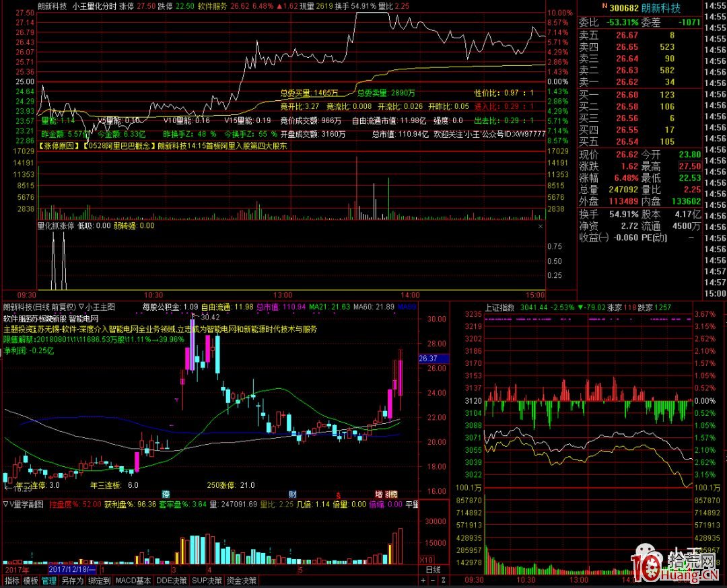Click the 内盘 value 133602
Image resolution: width=727 pixels, height=588 pixels.
tap(686, 201)
